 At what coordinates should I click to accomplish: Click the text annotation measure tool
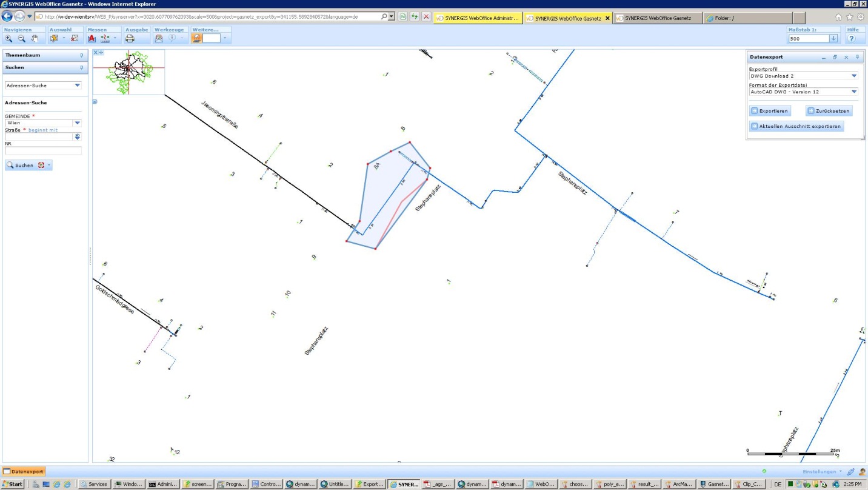pyautogui.click(x=92, y=38)
